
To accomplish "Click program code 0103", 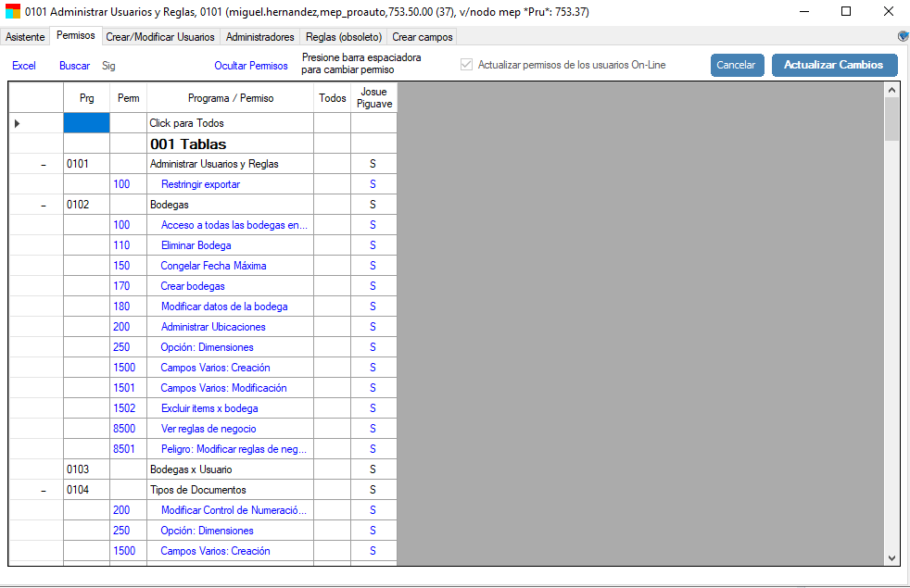I will [86, 469].
